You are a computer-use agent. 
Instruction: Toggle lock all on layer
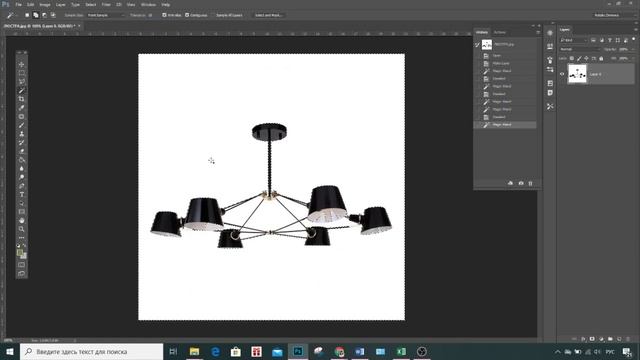(601, 58)
